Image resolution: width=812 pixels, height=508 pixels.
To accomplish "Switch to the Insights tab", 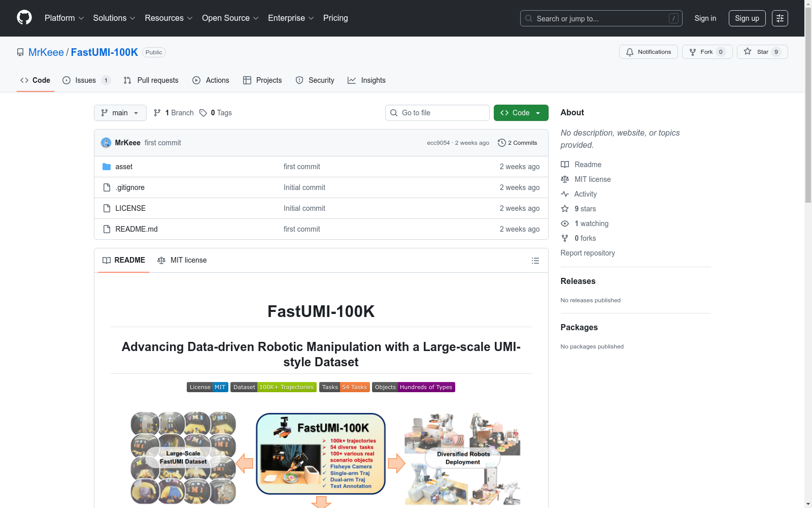I will pyautogui.click(x=366, y=80).
